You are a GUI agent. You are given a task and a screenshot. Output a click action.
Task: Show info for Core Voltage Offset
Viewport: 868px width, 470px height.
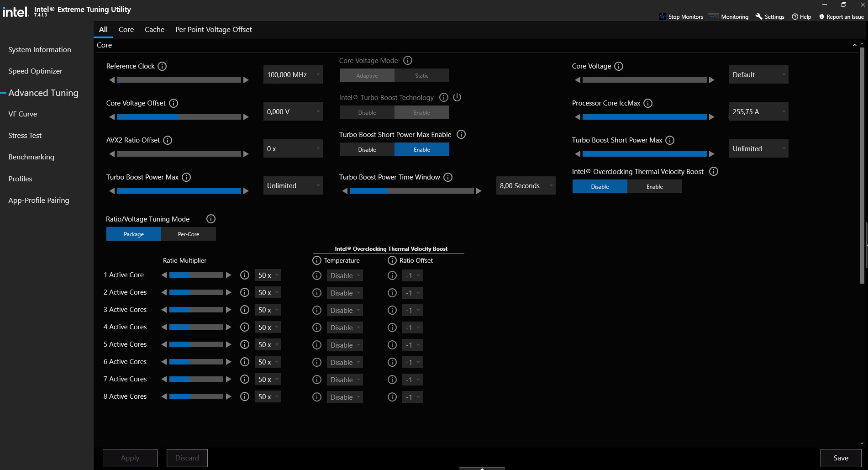[x=174, y=103]
